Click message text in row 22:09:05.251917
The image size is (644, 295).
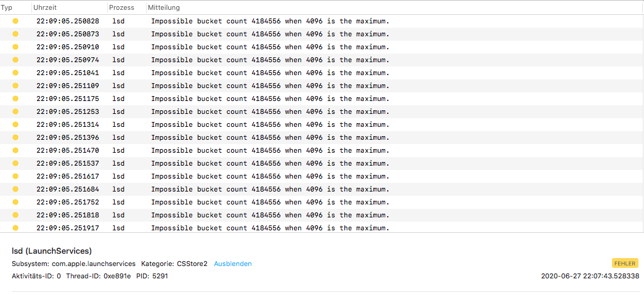271,228
